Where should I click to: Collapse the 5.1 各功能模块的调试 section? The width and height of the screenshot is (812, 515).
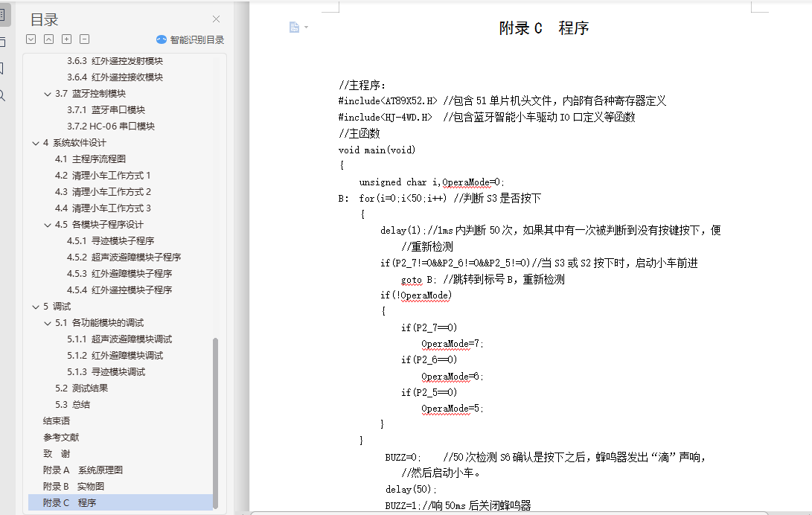47,323
